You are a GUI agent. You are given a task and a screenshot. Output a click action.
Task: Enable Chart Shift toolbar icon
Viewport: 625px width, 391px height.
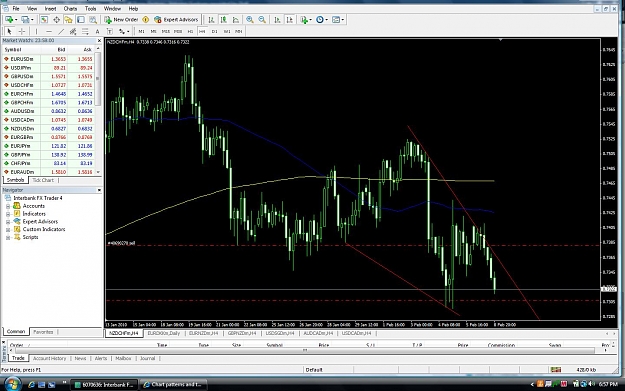(290, 20)
